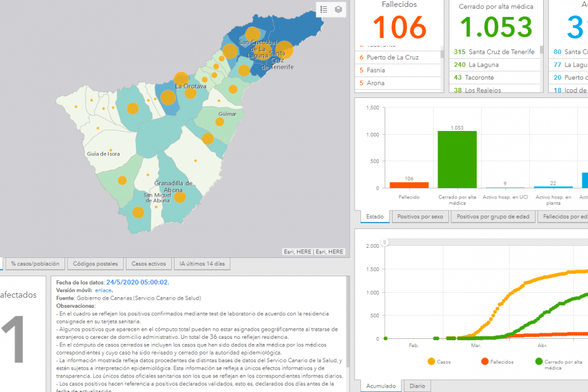Select Fasnia row in Fallecidos list
Screen dimensions: 588x392
pyautogui.click(x=398, y=70)
